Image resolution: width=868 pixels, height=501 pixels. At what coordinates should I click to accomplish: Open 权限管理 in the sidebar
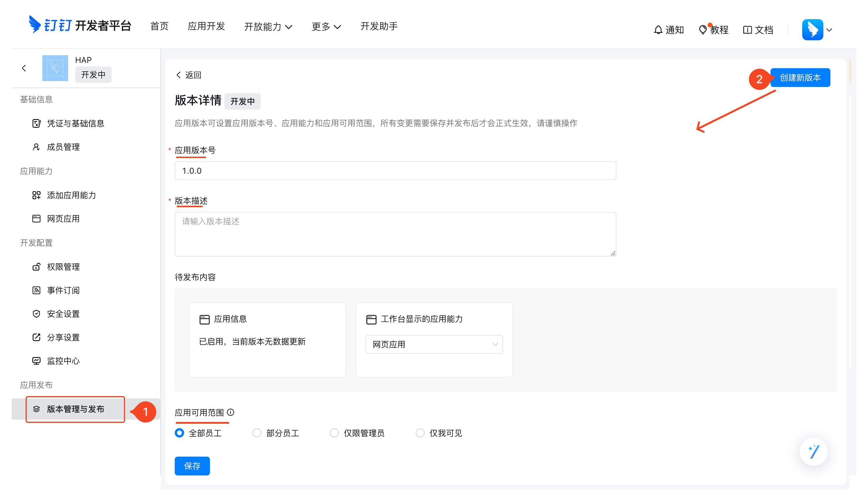coord(63,267)
